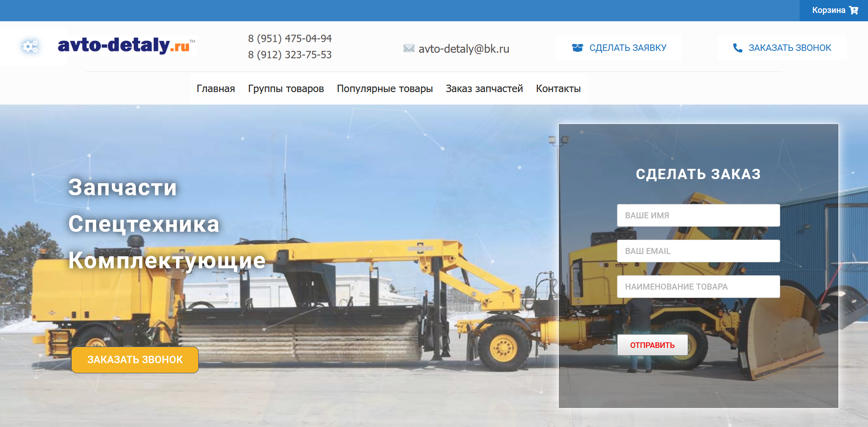Call the number 8 (951) 475-04-94
Image resolution: width=868 pixels, height=427 pixels.
290,38
